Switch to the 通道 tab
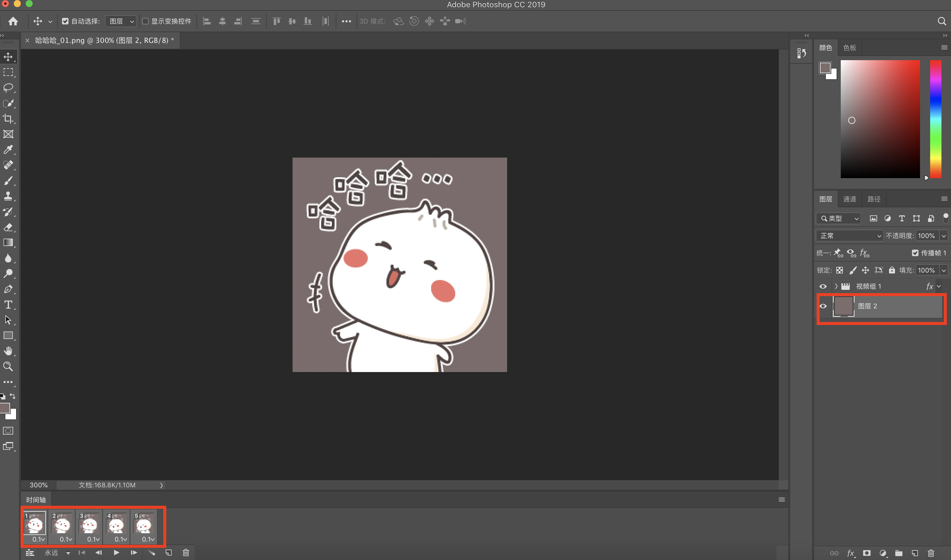 849,199
